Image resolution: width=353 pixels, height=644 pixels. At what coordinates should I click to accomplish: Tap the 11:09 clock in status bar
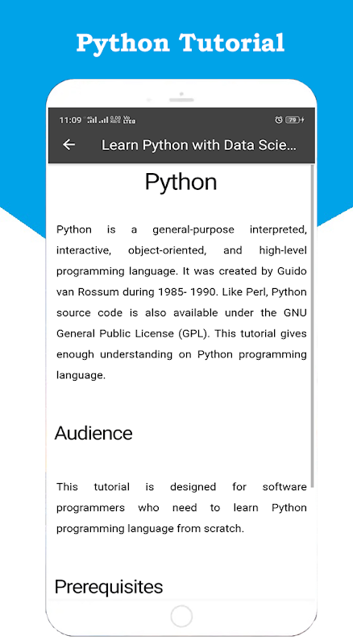pyautogui.click(x=70, y=120)
